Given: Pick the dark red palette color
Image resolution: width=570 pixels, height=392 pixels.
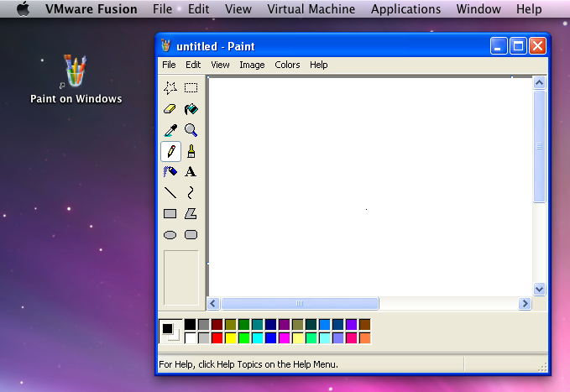Looking at the screenshot, I should pyautogui.click(x=217, y=324).
